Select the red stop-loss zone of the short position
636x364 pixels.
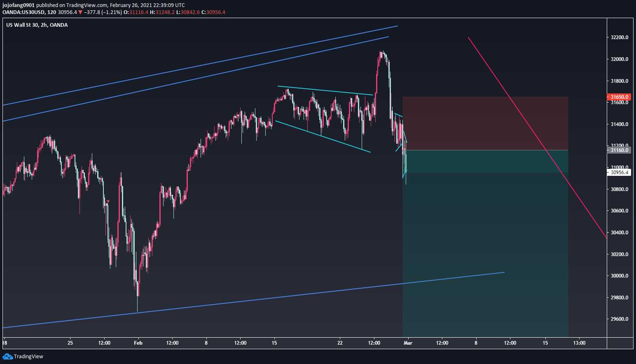tap(485, 124)
